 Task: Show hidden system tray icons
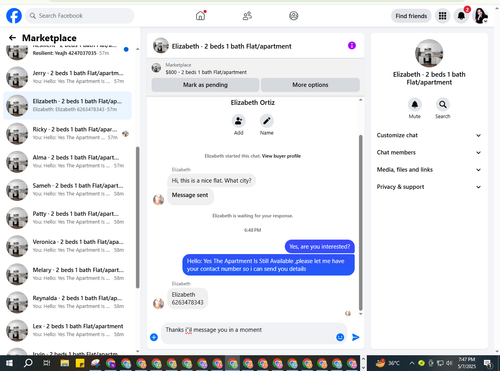pyautogui.click(x=412, y=363)
